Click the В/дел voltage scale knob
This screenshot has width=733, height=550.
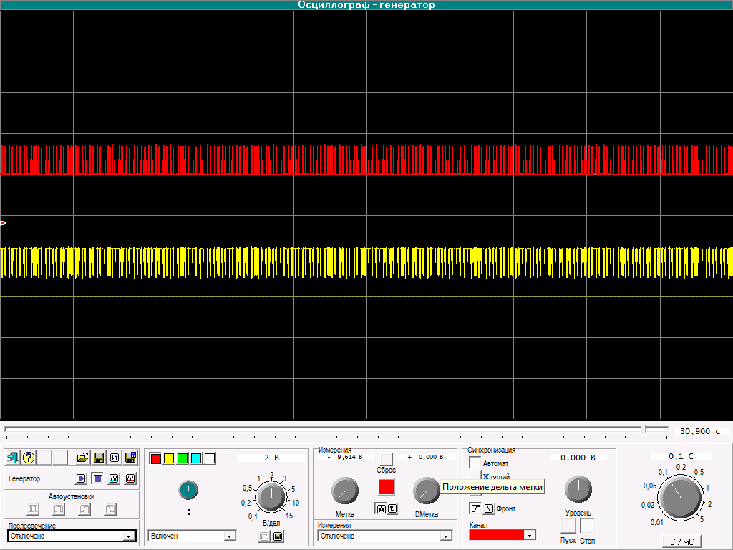point(272,496)
